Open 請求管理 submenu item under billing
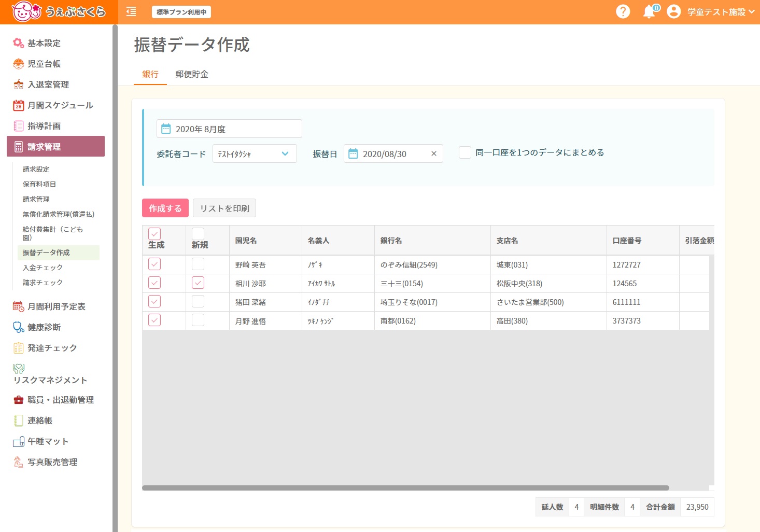This screenshot has width=760, height=532. 36,199
